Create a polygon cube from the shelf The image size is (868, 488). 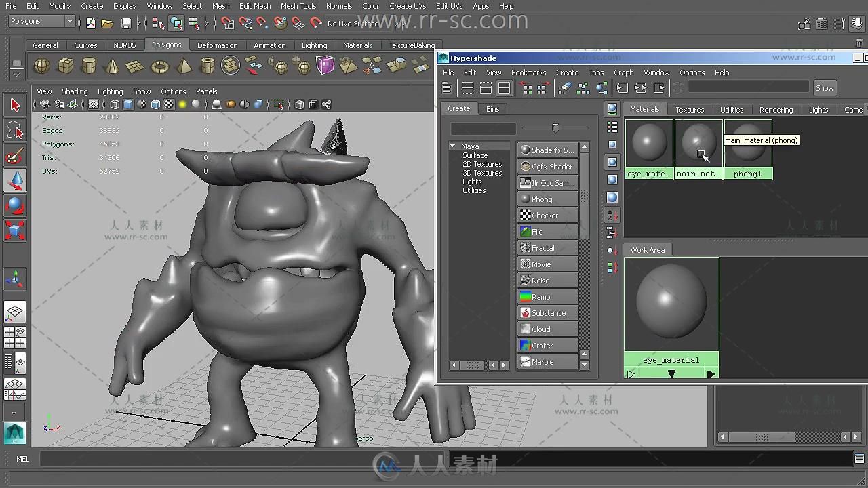[66, 66]
